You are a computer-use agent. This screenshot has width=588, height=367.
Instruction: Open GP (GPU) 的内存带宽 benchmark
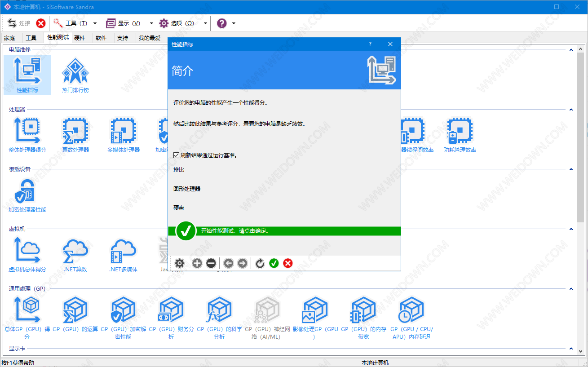pos(363,318)
